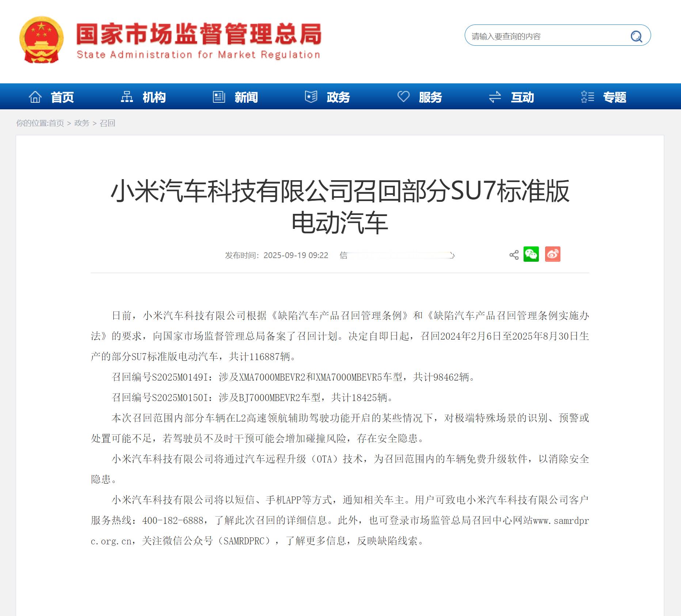This screenshot has width=681, height=616.
Task: Click the heart icon beside 服务
Action: (x=403, y=97)
